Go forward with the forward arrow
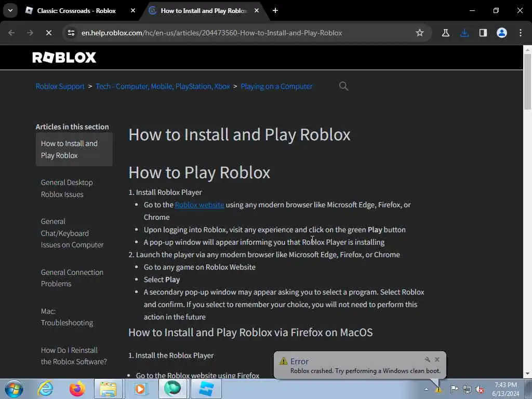The width and height of the screenshot is (532, 399). (x=30, y=33)
